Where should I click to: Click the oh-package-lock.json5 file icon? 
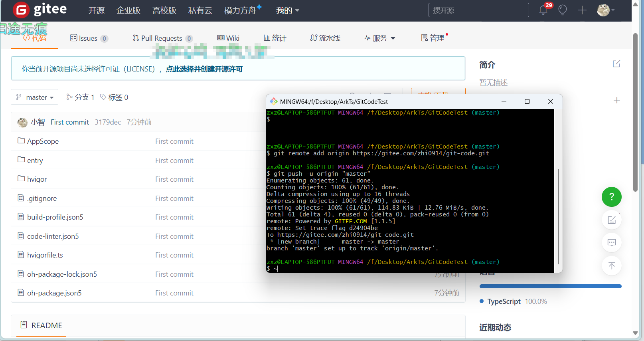(x=21, y=274)
